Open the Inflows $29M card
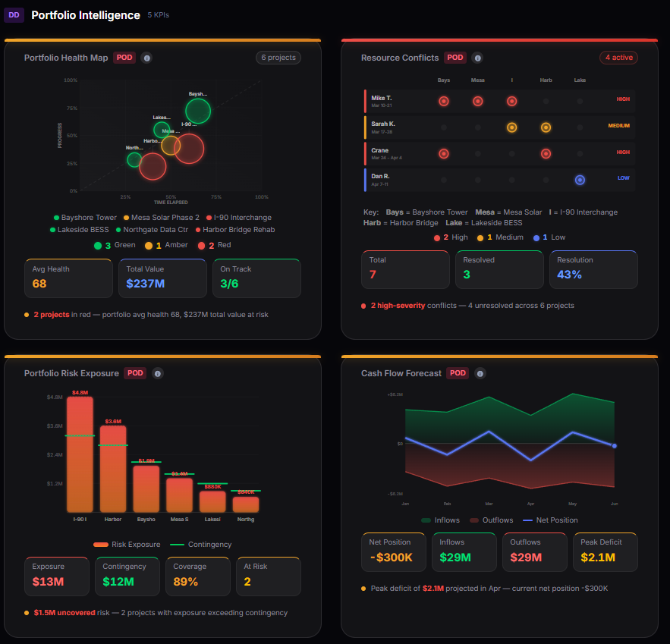 464,551
